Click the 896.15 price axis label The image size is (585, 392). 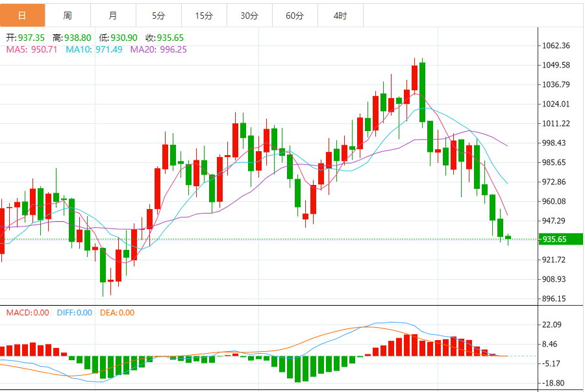[x=554, y=299]
